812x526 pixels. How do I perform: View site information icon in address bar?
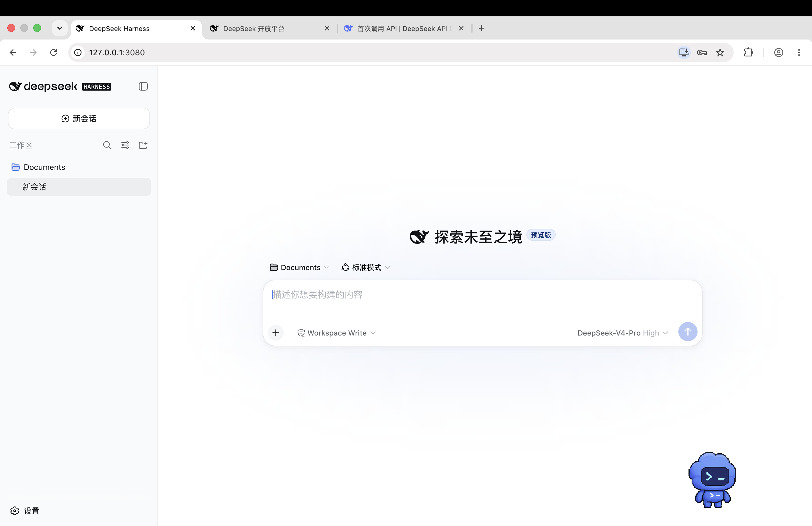(78, 52)
